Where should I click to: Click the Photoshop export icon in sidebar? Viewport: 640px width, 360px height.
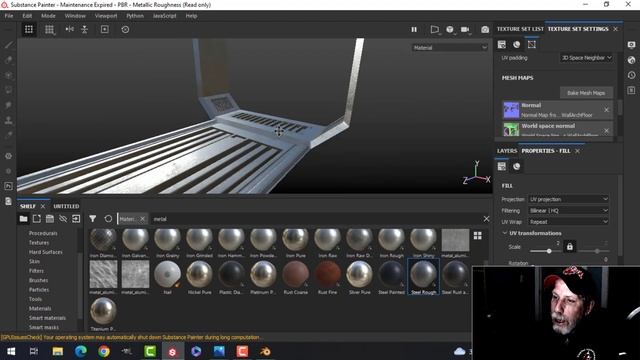pos(8,186)
